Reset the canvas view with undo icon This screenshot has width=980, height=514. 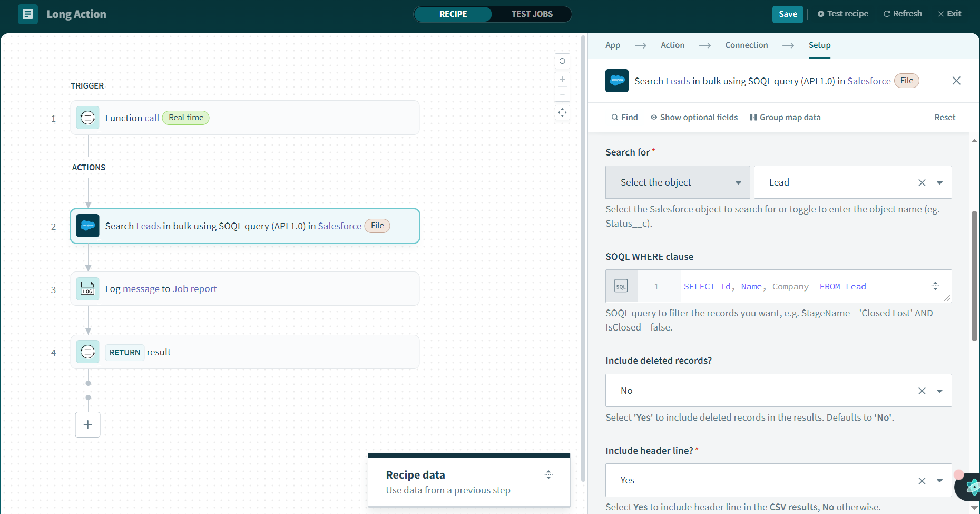pos(562,61)
